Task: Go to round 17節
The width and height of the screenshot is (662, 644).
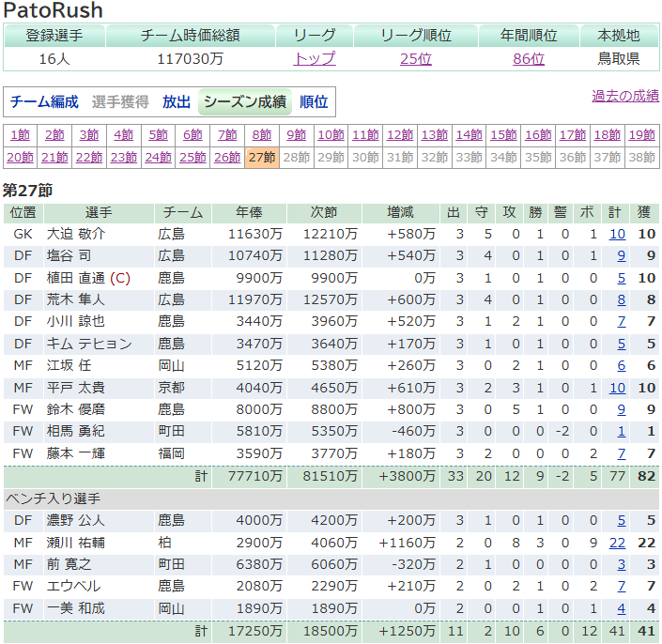Action: click(x=573, y=135)
